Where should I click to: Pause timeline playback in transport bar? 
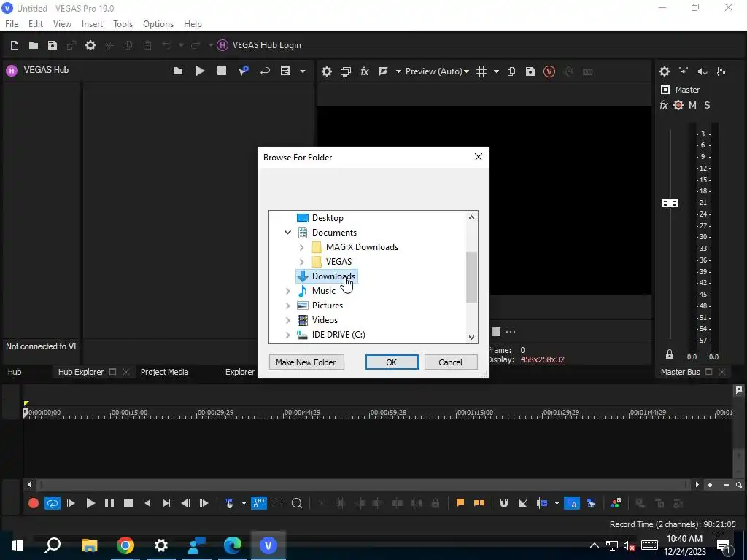109,503
